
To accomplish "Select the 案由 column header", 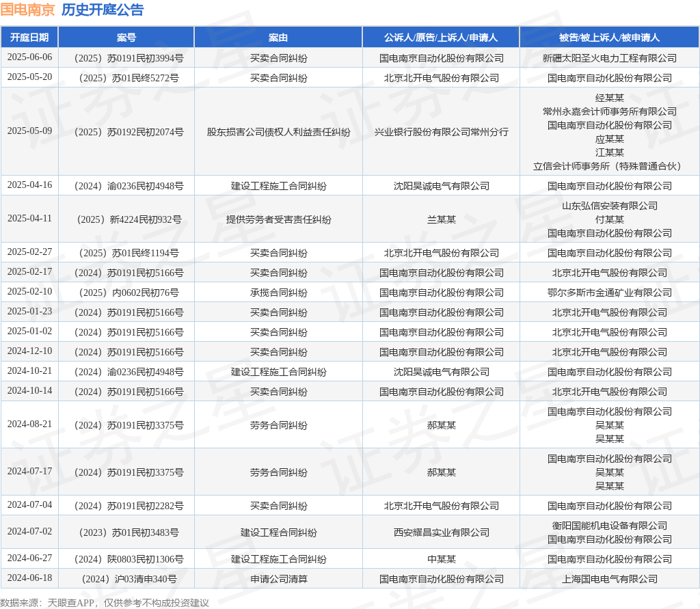I will coord(278,38).
